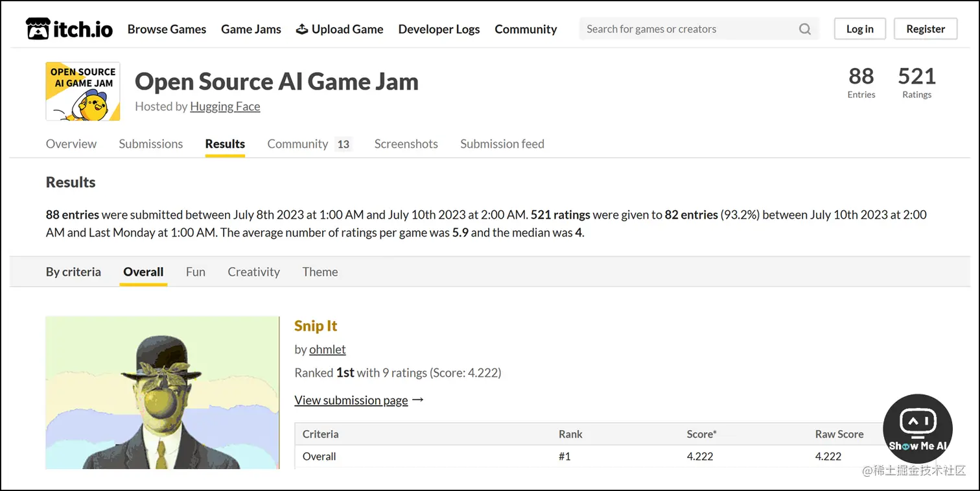
Task: Click the 88 Entries stat
Action: tap(861, 82)
